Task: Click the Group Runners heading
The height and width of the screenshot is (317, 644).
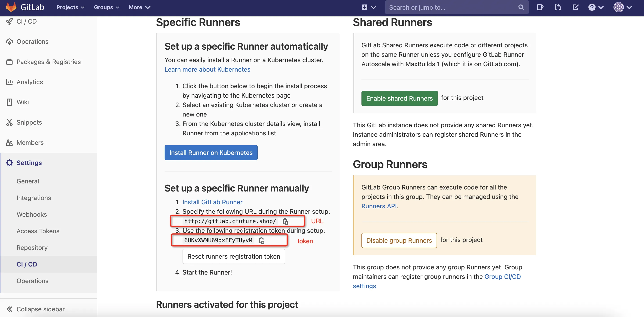Action: 390,165
